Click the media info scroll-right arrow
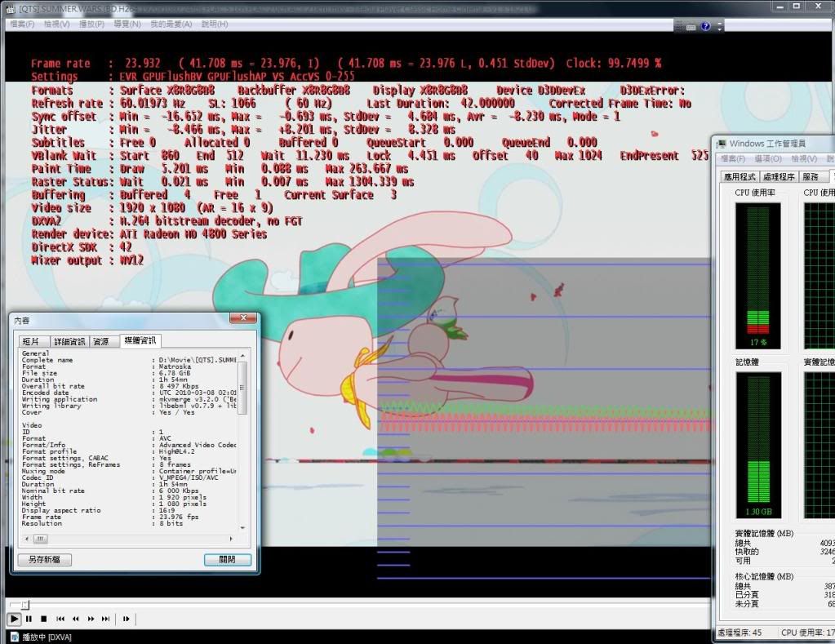Image resolution: width=835 pixels, height=644 pixels. (x=231, y=539)
